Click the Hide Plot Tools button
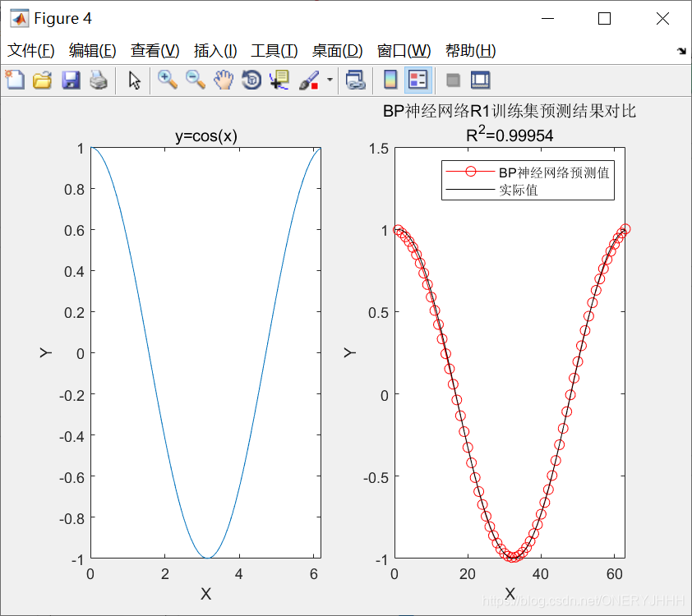 click(x=454, y=80)
